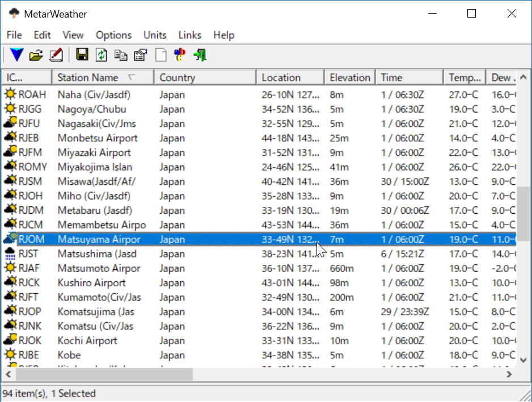The image size is (532, 402).
Task: Click the 6 / 15:21Z time cell
Action: tap(402, 254)
